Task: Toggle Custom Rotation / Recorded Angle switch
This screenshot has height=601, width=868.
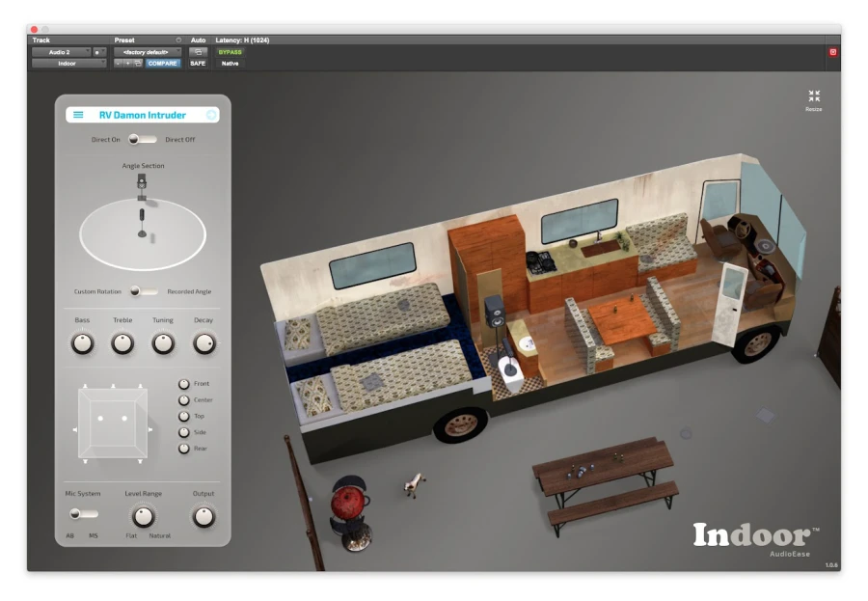Action: pos(144,291)
